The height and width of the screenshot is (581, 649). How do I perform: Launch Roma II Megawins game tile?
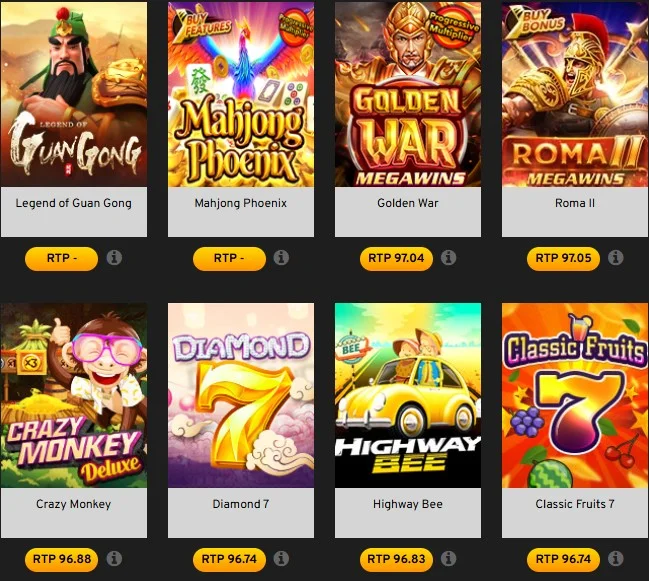pos(575,94)
